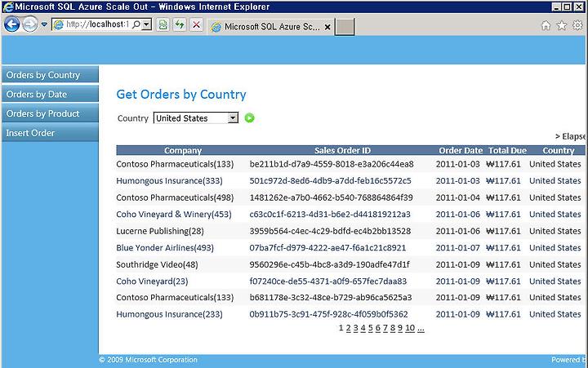
Task: Expand the address bar autocomplete dropdown
Action: [147, 24]
